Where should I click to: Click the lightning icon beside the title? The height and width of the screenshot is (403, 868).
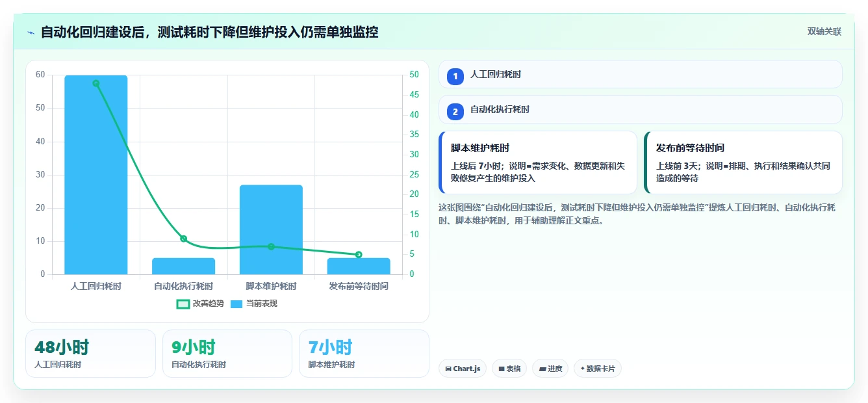pos(31,32)
